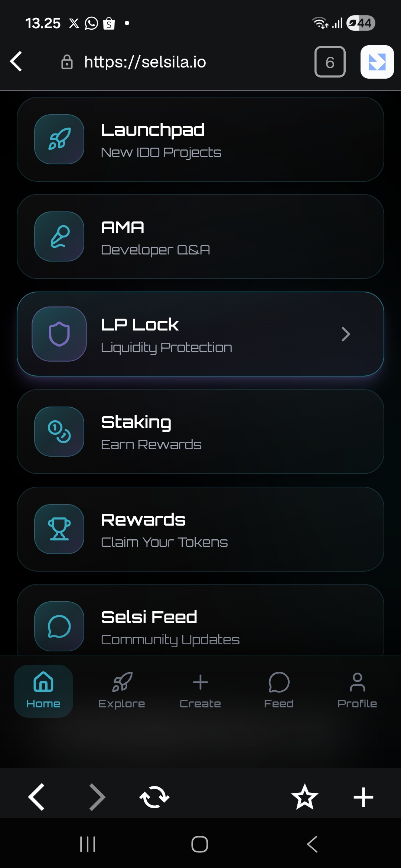
Task: Tap the LP Lock shield icon
Action: [59, 334]
